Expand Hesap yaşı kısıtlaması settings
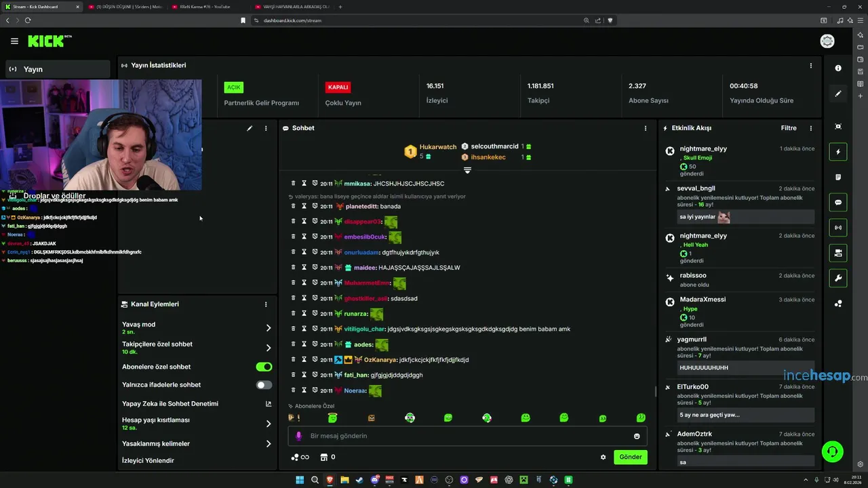The image size is (868, 488). click(268, 424)
